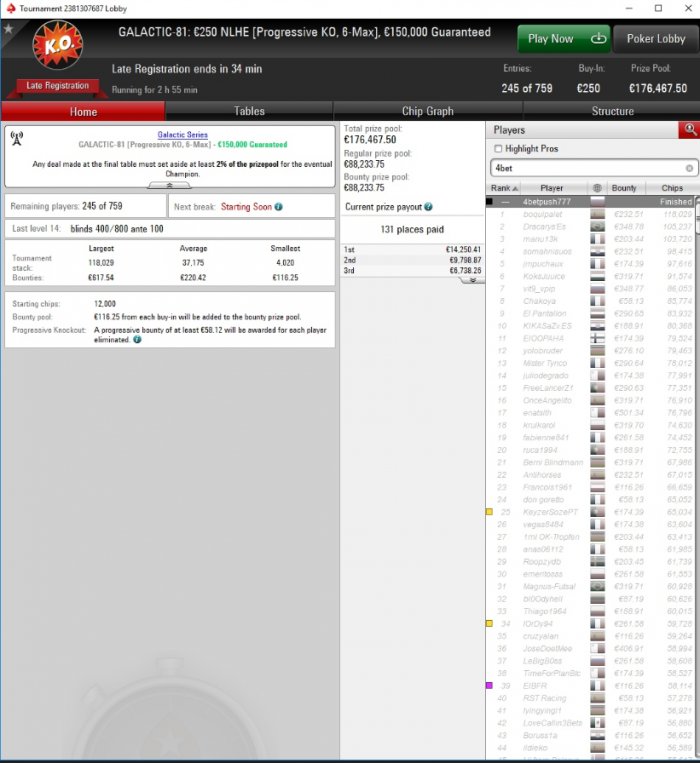Image resolution: width=700 pixels, height=763 pixels.
Task: Open the player search magnifier icon
Action: click(x=689, y=129)
